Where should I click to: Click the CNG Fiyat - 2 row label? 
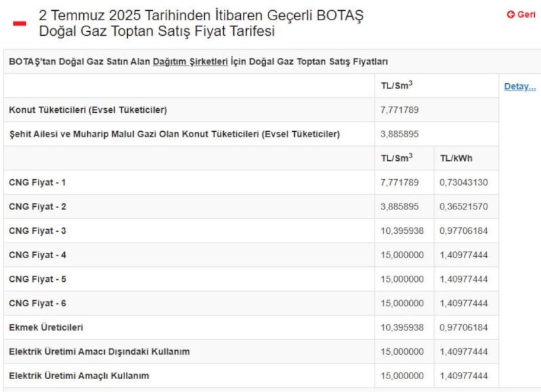37,207
